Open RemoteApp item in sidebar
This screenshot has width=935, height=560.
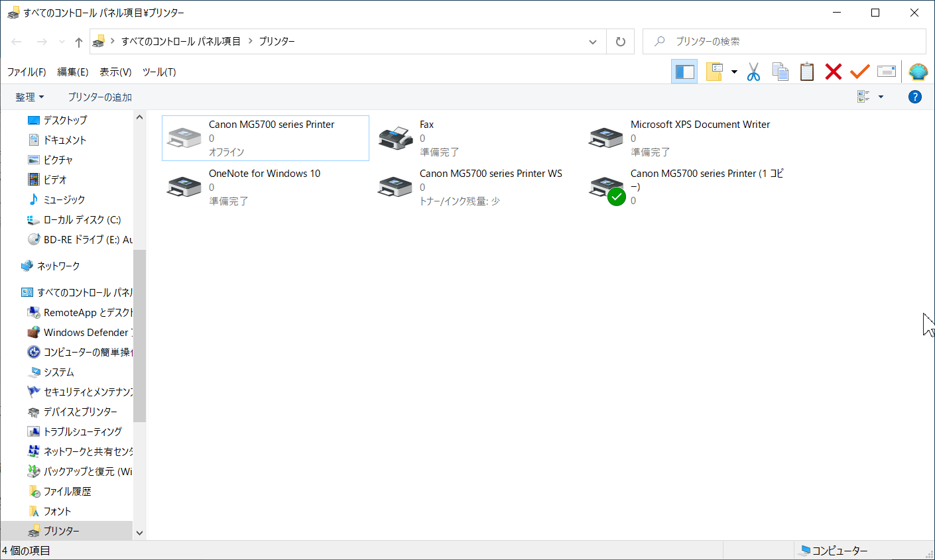pos(80,312)
